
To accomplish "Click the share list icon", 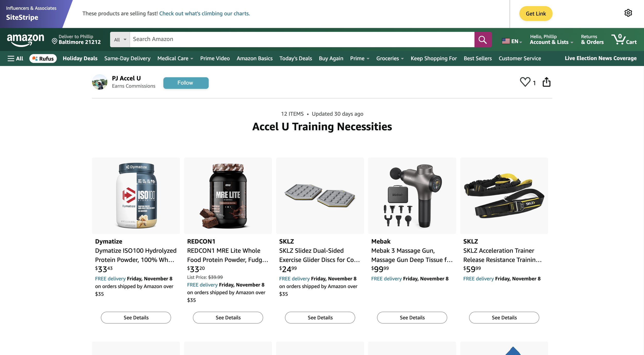I will [x=546, y=82].
